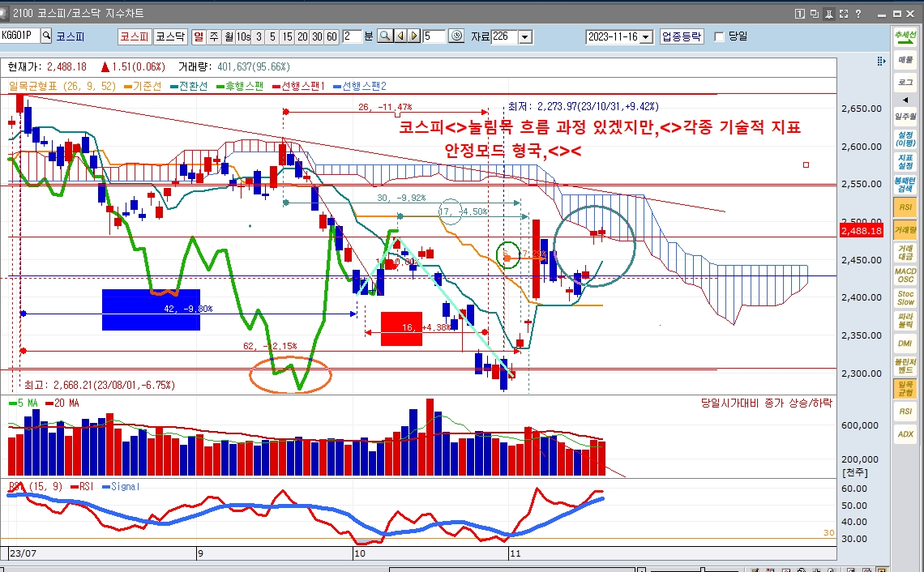This screenshot has height=572, width=924.
Task: Toggle the 파라볼릭 indicator
Action: pos(905,321)
